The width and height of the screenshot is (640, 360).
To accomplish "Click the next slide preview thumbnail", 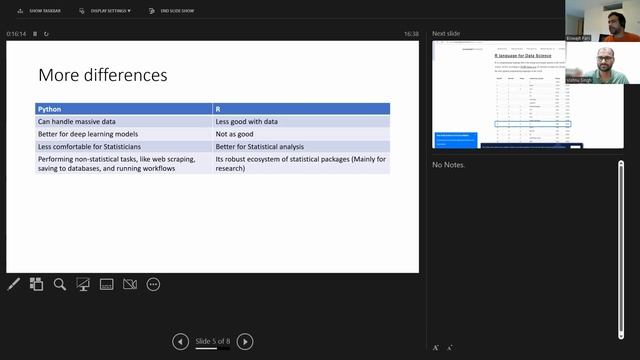I will pos(528,95).
